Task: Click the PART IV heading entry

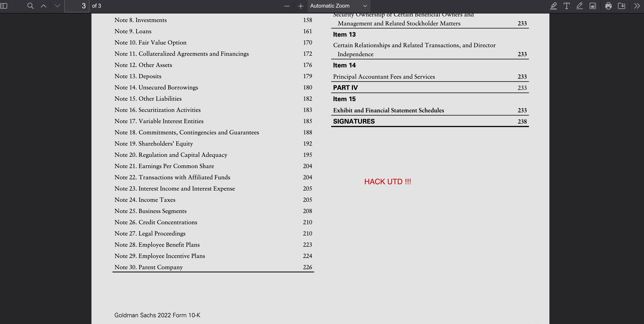Action: tap(345, 87)
